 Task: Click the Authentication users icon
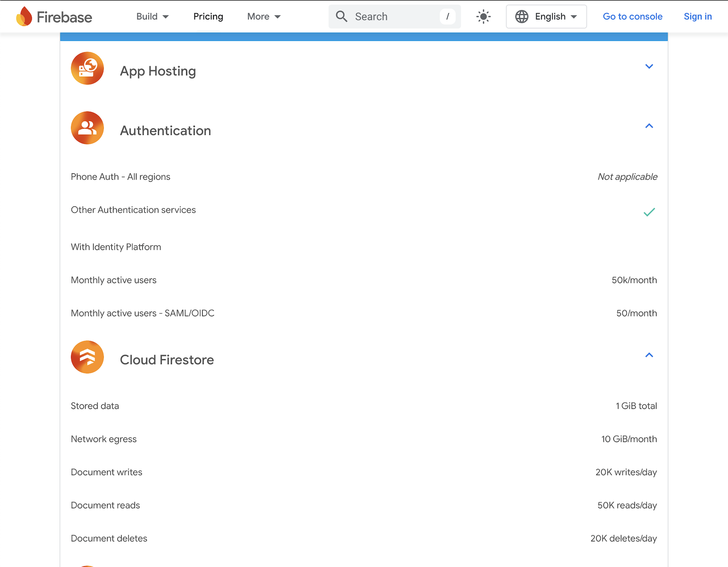point(87,128)
